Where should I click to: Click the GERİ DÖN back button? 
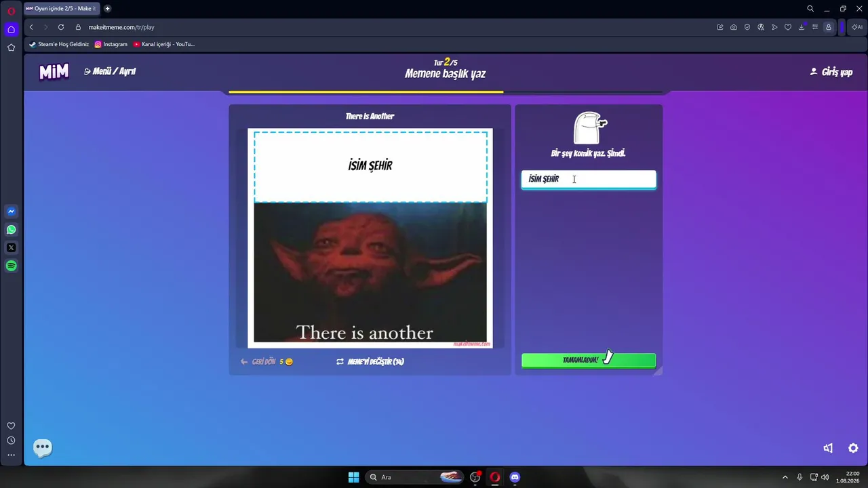point(267,362)
